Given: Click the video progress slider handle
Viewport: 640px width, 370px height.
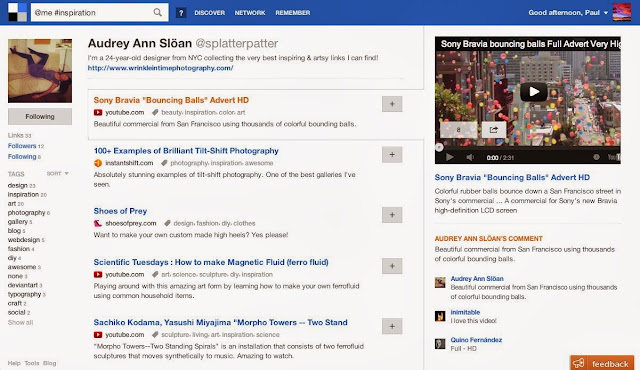Looking at the screenshot, I should [439, 147].
